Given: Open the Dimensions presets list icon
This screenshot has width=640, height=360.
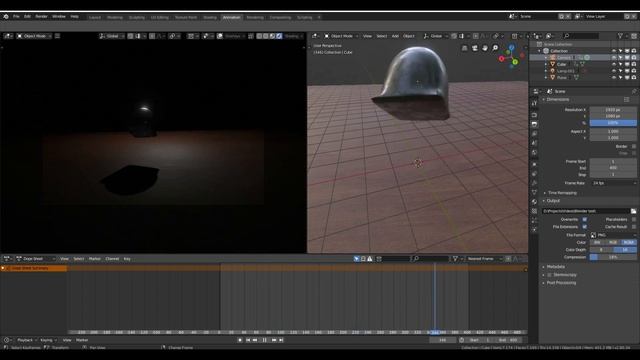Looking at the screenshot, I should [627, 100].
